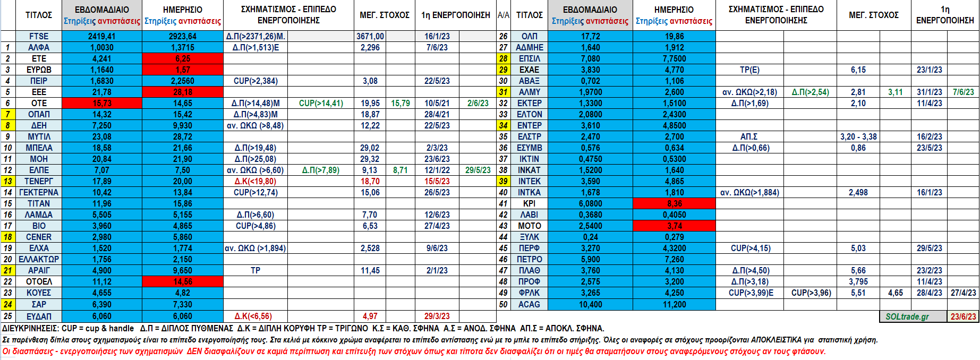Click the ACAG title cell
980x360 pixels.
[x=530, y=304]
